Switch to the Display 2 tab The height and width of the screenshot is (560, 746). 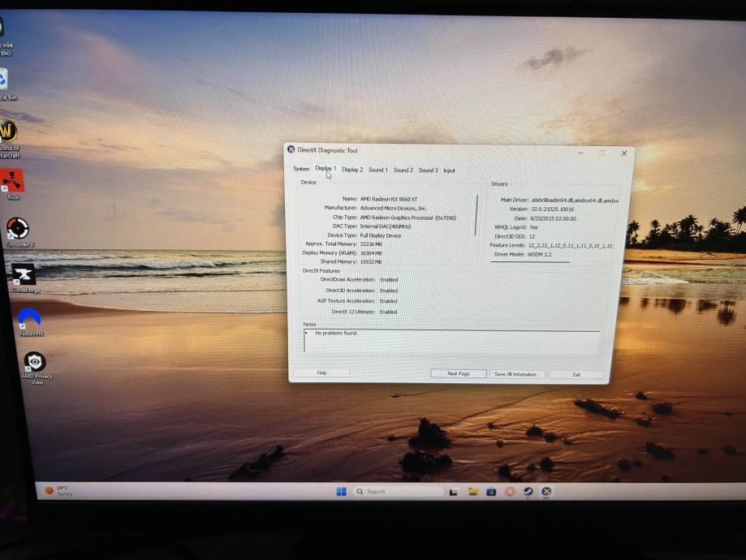click(352, 170)
